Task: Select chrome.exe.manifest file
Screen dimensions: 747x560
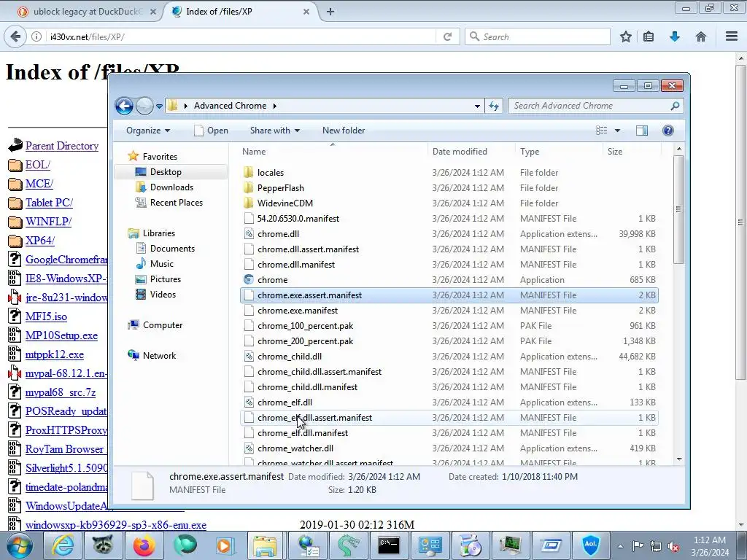Action: pos(298,311)
